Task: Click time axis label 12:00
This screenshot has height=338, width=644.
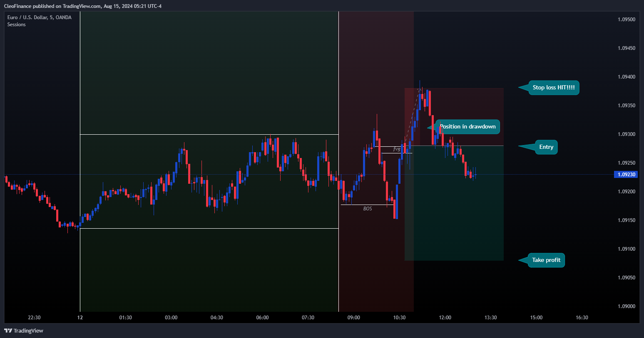Action: coord(445,318)
